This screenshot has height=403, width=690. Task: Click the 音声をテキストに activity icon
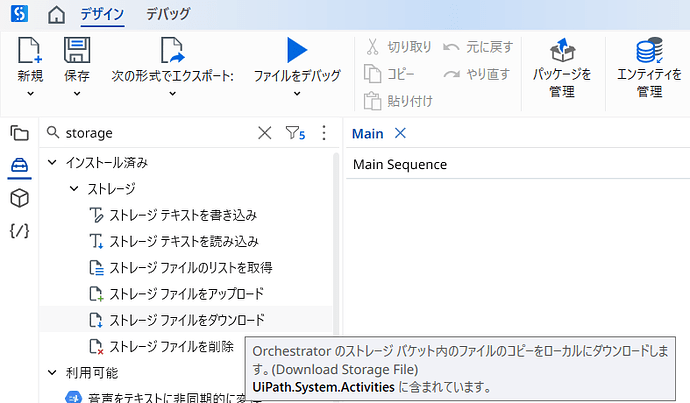tap(73, 397)
